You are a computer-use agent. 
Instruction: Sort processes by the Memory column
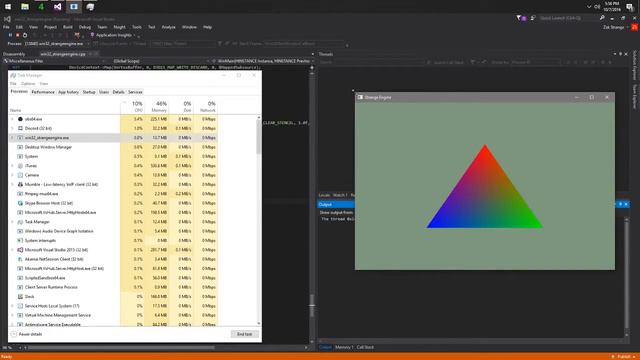click(156, 107)
